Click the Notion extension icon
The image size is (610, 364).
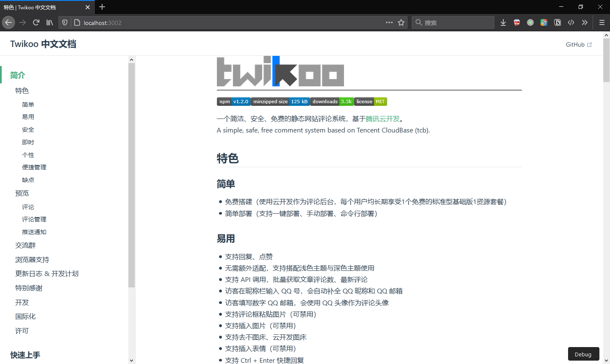(x=557, y=22)
